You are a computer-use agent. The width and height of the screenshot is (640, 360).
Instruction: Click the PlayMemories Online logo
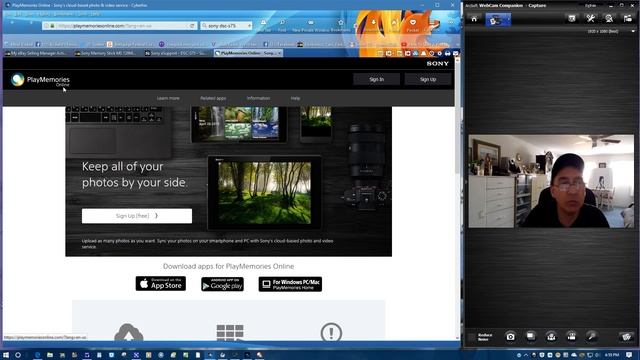(x=40, y=80)
